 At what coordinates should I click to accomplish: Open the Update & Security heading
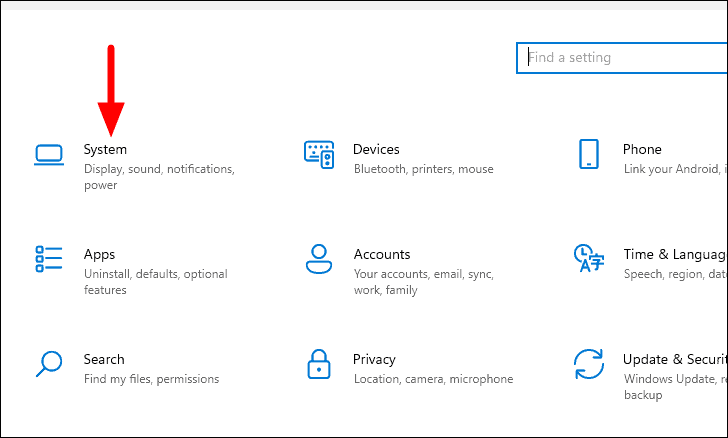pyautogui.click(x=676, y=360)
